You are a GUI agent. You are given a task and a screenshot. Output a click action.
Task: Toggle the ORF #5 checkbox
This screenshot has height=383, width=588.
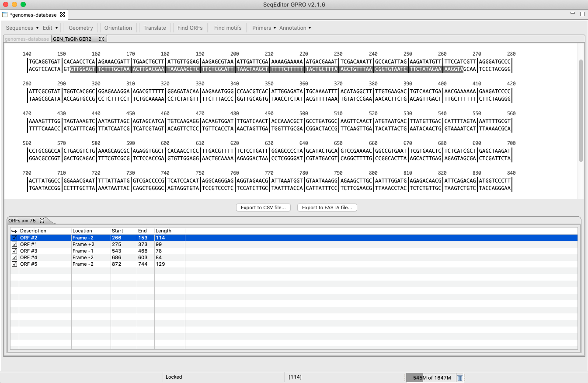point(14,264)
